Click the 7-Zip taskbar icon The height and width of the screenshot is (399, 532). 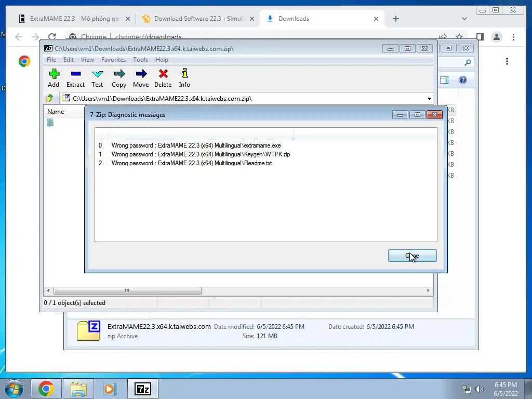click(x=143, y=389)
